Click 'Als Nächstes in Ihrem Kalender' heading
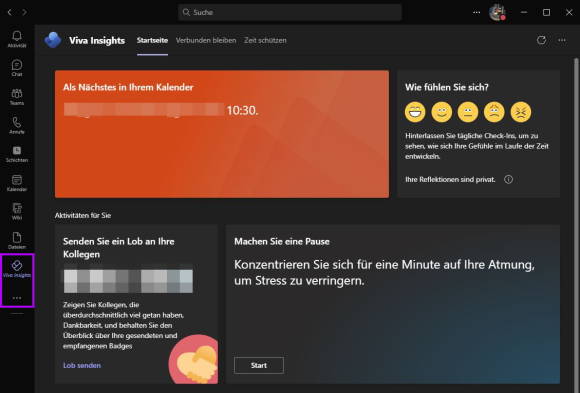The image size is (580, 393). (128, 87)
